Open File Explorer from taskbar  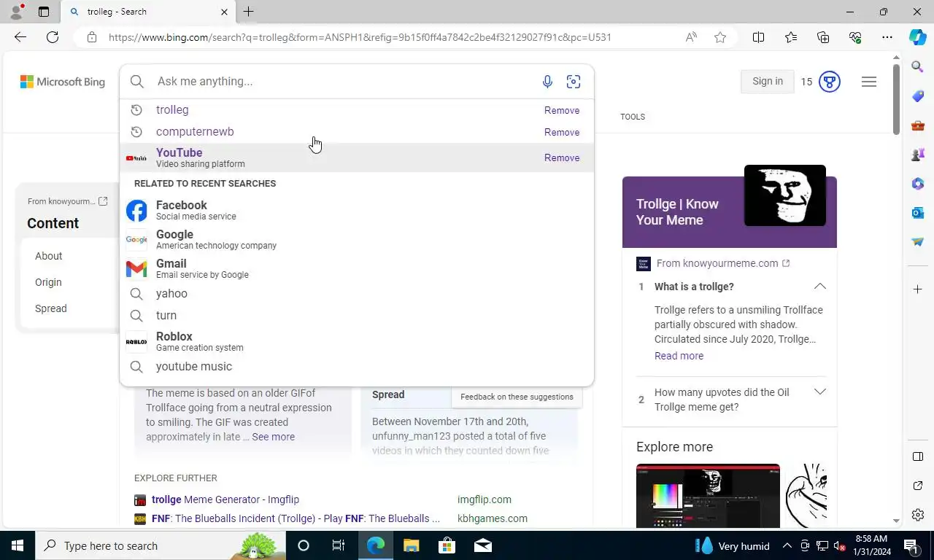[412, 545]
